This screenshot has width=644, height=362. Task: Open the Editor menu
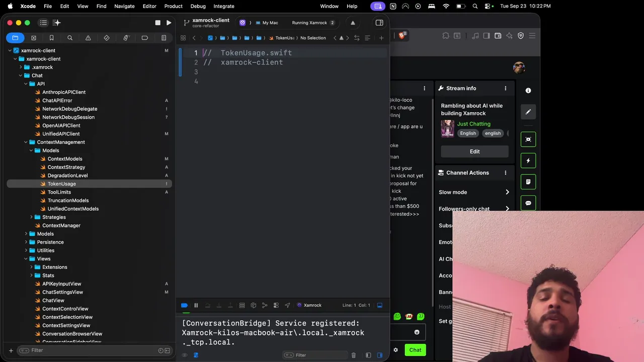point(149,6)
